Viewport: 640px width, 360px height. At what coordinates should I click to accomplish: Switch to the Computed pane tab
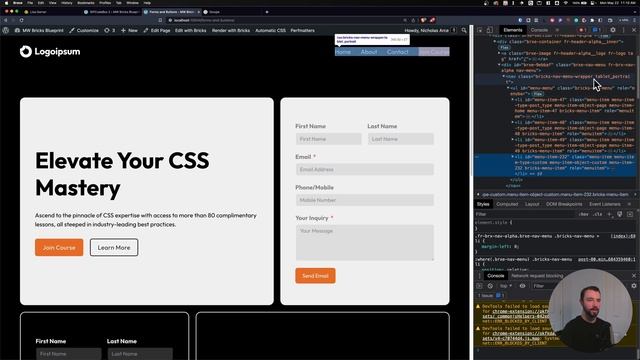(507, 204)
